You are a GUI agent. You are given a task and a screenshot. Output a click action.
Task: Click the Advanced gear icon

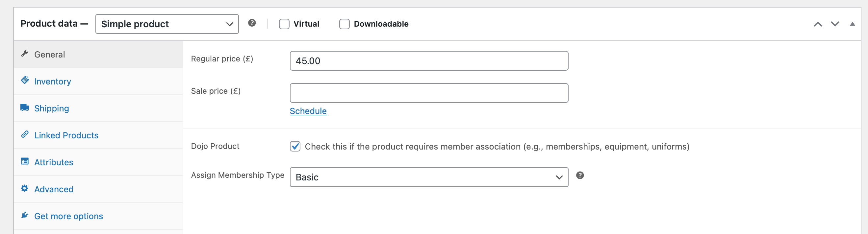click(25, 189)
